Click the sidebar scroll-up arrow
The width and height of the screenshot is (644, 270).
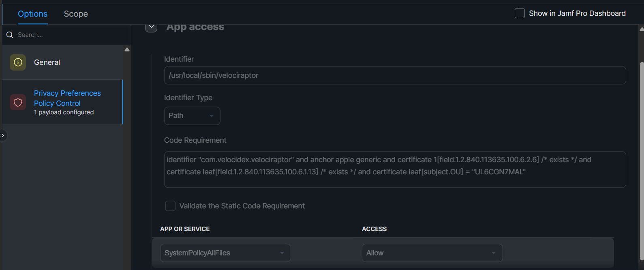point(127,49)
